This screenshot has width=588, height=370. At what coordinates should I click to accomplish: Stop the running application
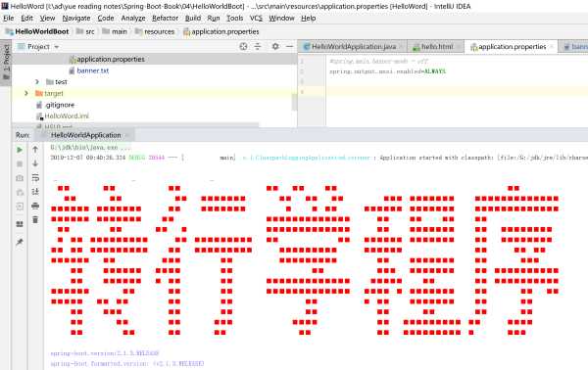click(x=20, y=164)
